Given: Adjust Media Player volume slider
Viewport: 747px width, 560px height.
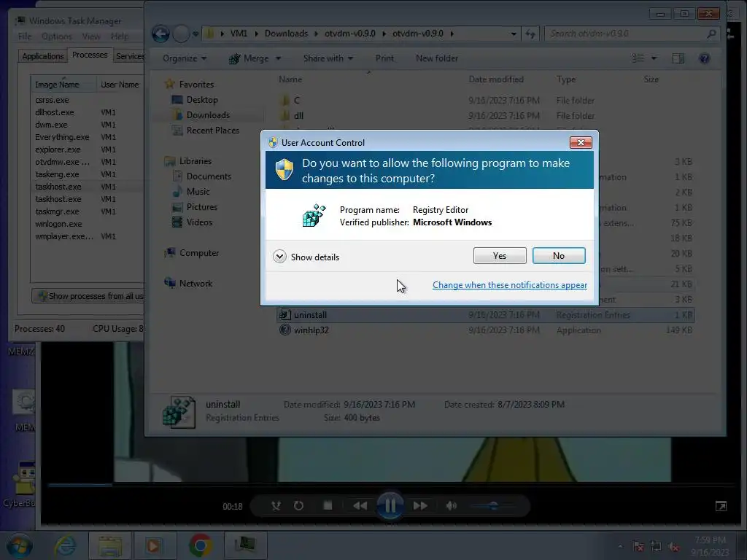Looking at the screenshot, I should (x=493, y=505).
